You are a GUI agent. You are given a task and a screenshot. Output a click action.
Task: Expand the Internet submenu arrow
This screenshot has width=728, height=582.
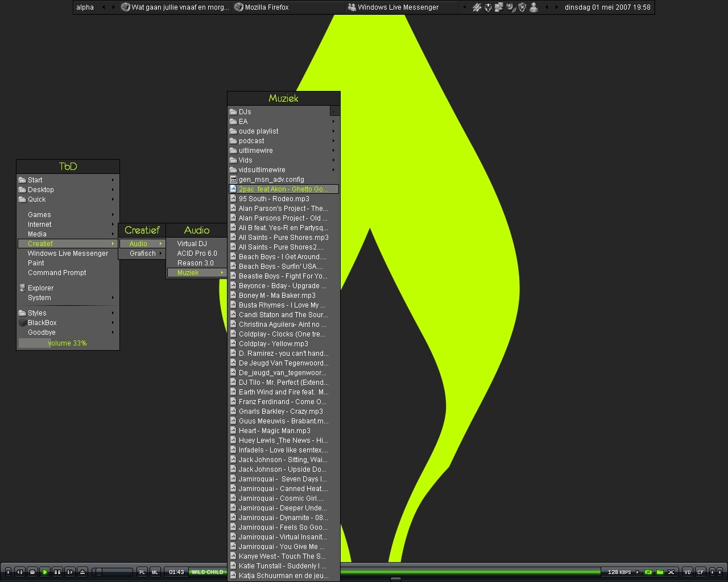pyautogui.click(x=113, y=225)
